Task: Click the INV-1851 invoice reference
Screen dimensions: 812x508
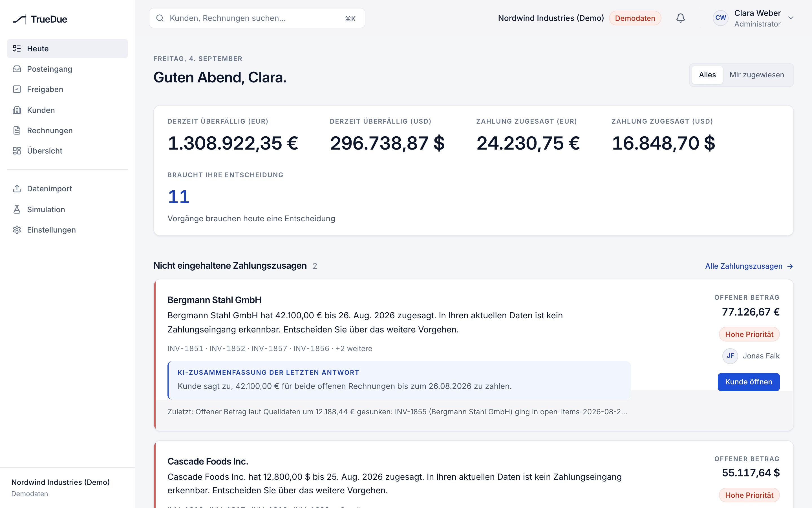Action: click(x=185, y=349)
